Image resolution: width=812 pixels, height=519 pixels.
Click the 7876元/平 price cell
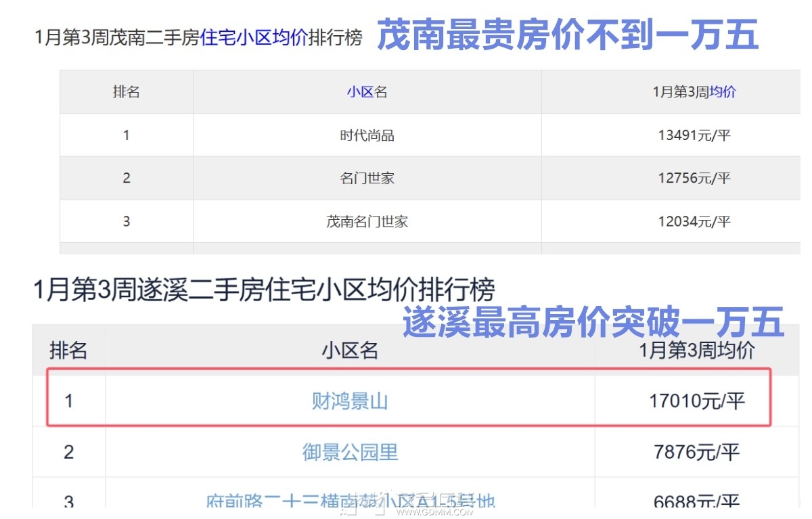[696, 452]
